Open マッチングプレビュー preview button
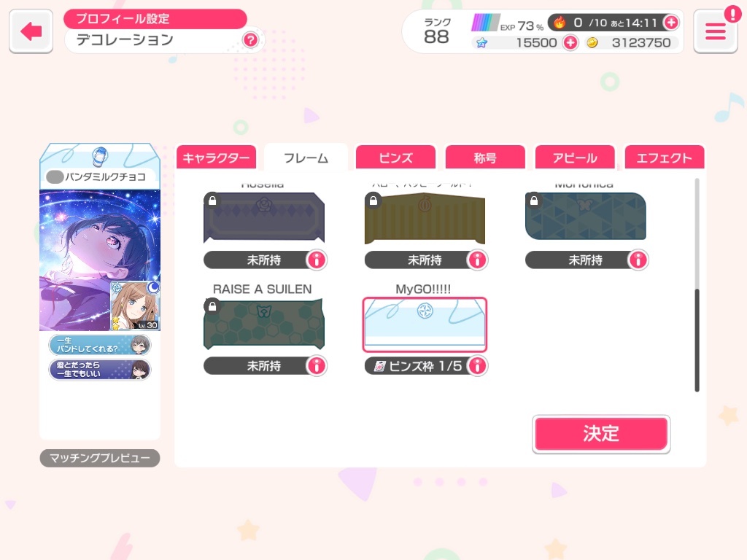 [99, 458]
